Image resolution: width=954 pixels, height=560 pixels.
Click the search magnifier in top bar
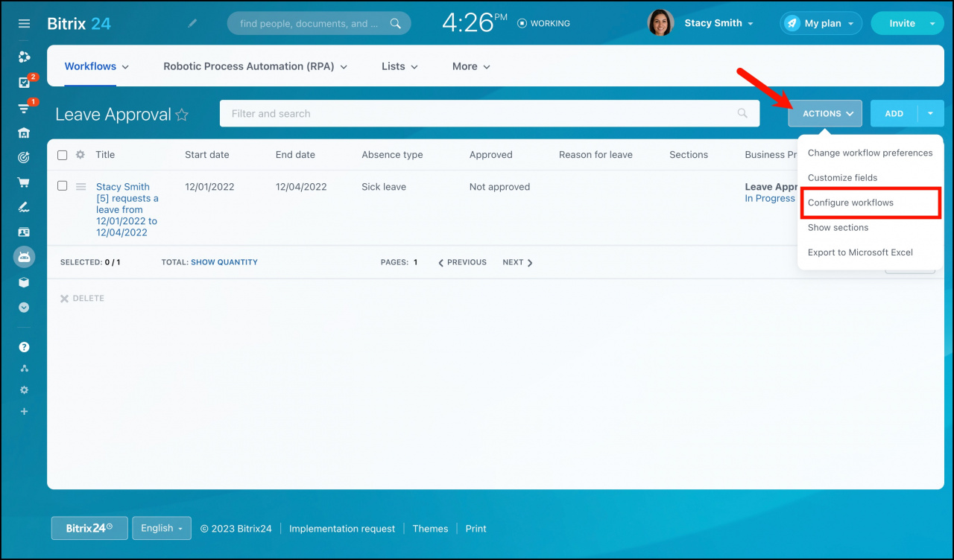[x=396, y=24]
